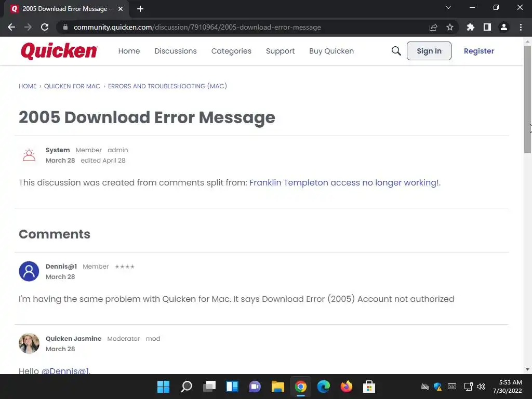Viewport: 532px width, 399px height.
Task: Go to Home in the navigation
Action: click(129, 51)
